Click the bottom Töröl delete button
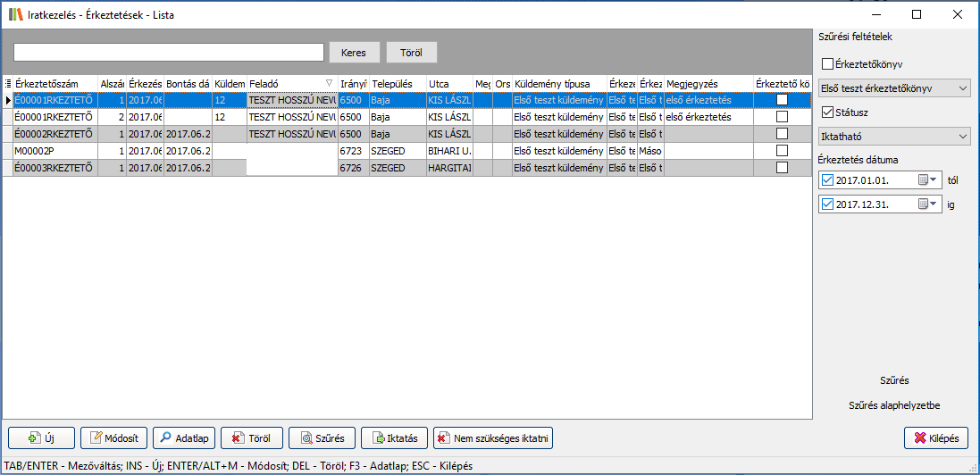Image resolution: width=980 pixels, height=475 pixels. tap(251, 438)
